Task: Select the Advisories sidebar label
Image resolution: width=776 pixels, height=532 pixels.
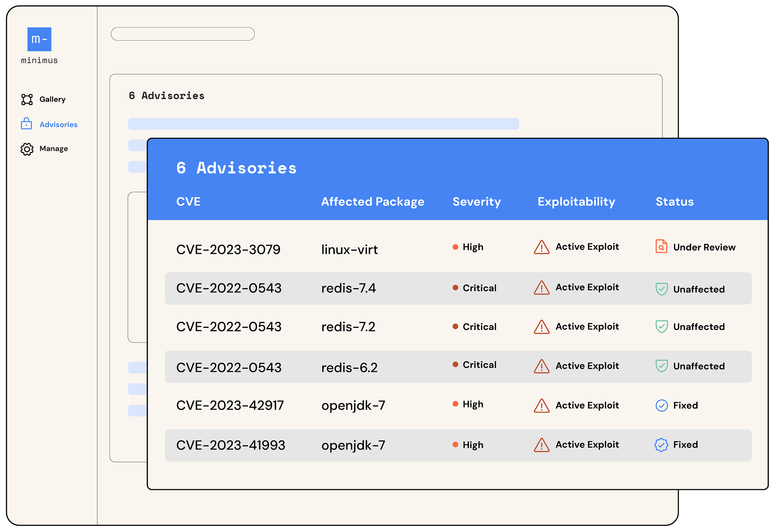Action: [59, 125]
